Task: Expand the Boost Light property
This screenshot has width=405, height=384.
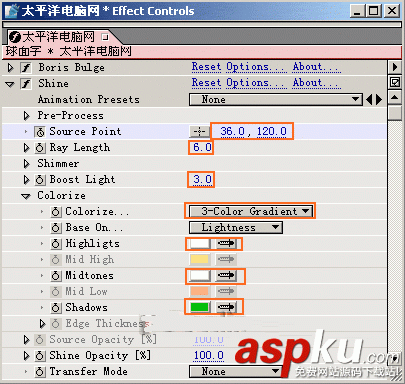Action: coord(26,180)
